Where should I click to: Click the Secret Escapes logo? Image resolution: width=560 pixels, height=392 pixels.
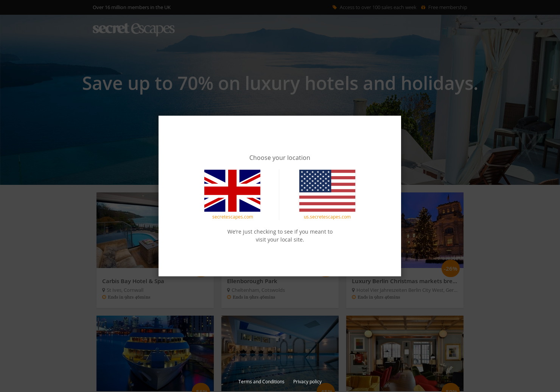point(134,29)
